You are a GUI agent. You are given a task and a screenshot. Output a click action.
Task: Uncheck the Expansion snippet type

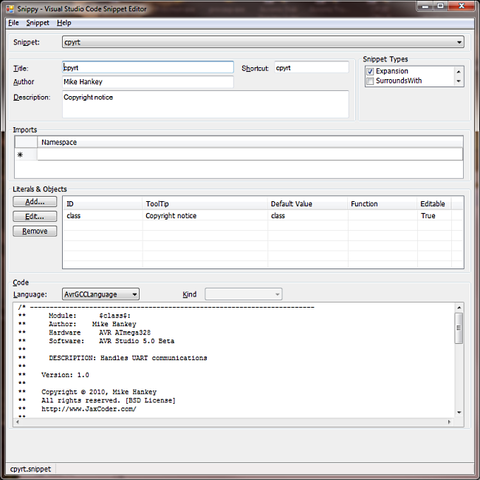(370, 71)
